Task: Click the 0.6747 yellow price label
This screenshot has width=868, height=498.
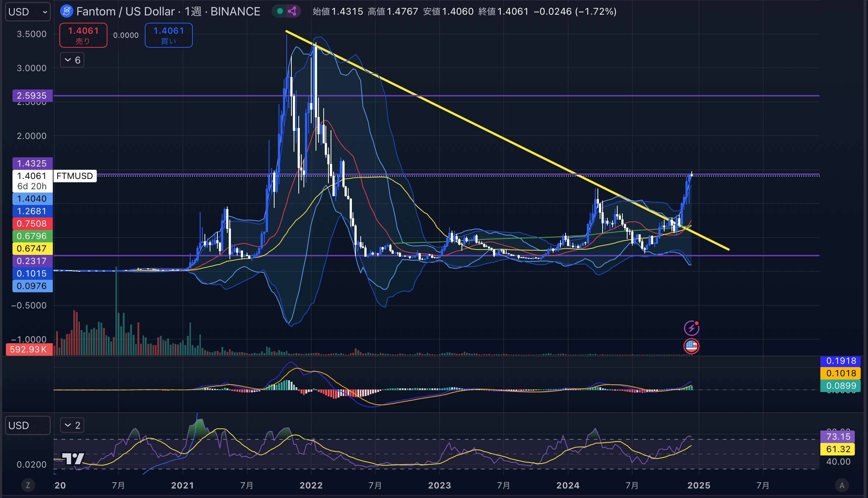Action: pos(32,249)
